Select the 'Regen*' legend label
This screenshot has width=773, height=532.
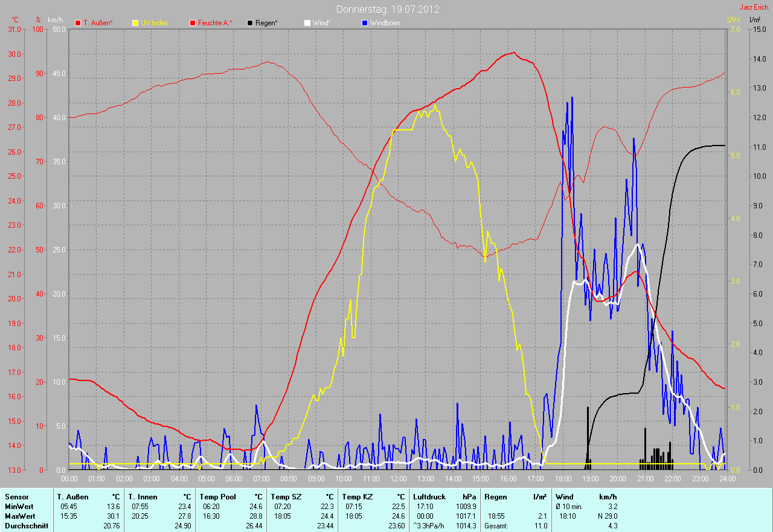pyautogui.click(x=267, y=23)
